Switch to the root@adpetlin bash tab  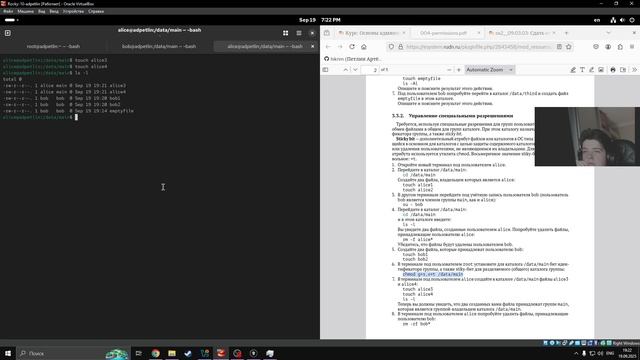pos(53,47)
